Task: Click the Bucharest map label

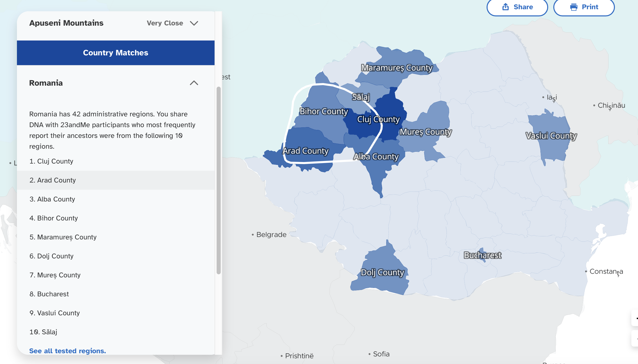Action: coord(482,255)
